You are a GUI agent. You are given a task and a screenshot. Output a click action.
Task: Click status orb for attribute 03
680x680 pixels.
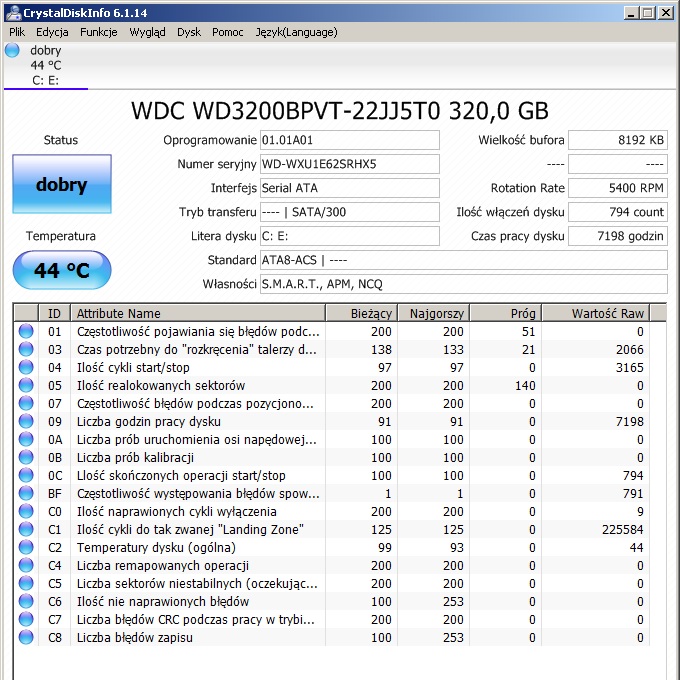pyautogui.click(x=26, y=349)
